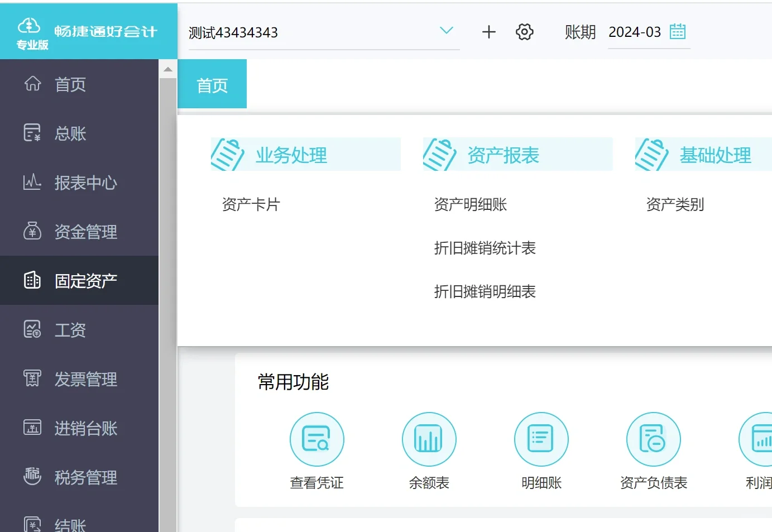Click the 首页 house icon in sidebar

[x=32, y=84]
